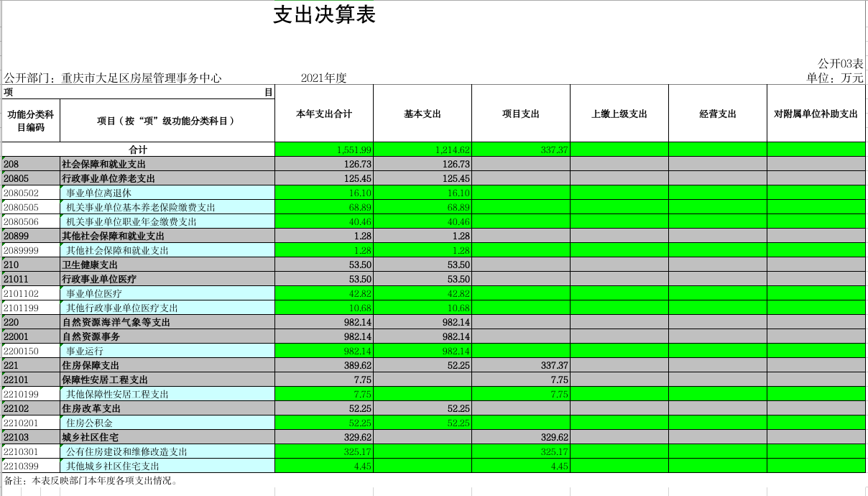
Task: Click the '自然资源海洋气象等支出' cell
Action: pyautogui.click(x=167, y=322)
